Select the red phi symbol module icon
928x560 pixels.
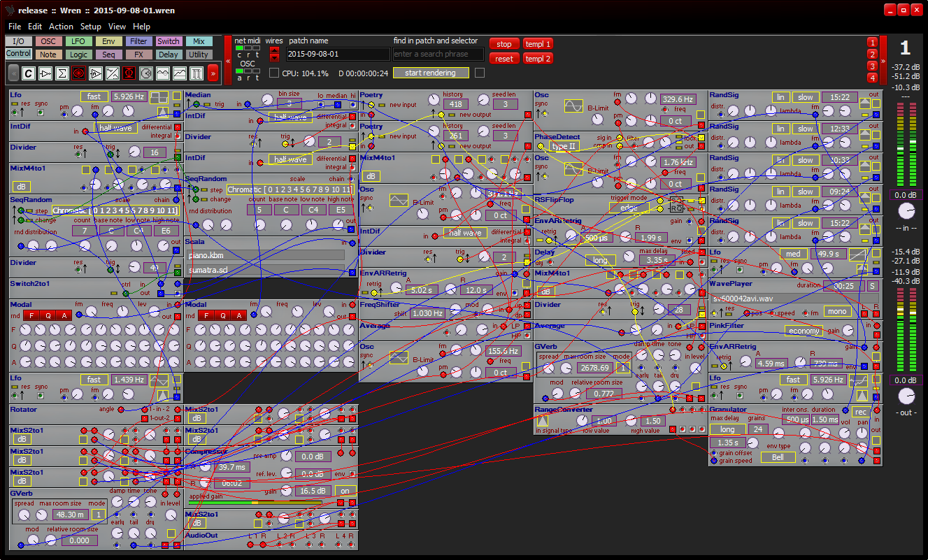coord(129,73)
